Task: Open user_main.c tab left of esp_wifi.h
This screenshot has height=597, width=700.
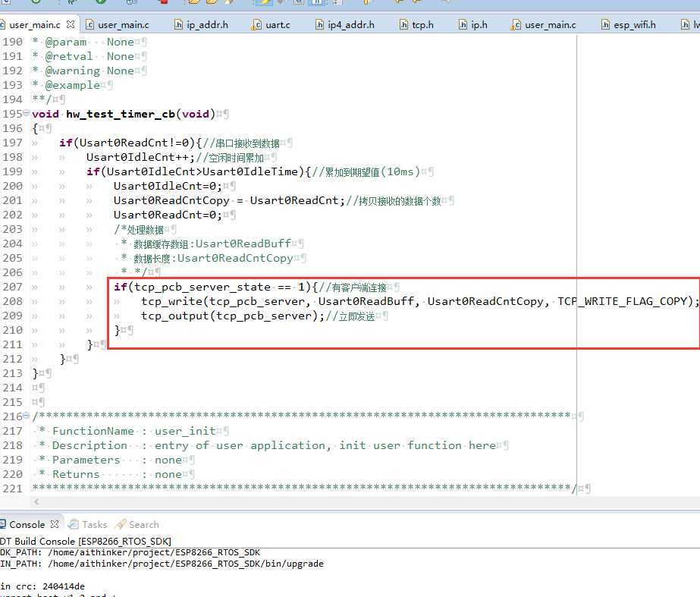Action: coord(549,25)
